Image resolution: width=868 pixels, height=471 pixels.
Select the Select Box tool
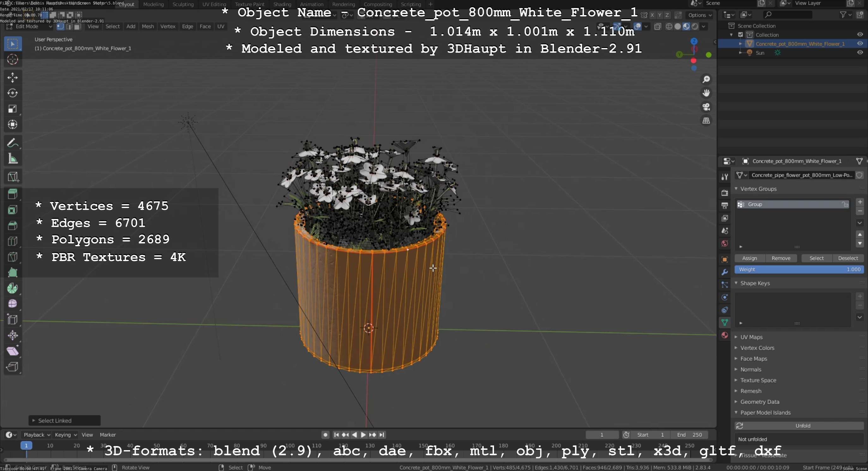pos(13,44)
